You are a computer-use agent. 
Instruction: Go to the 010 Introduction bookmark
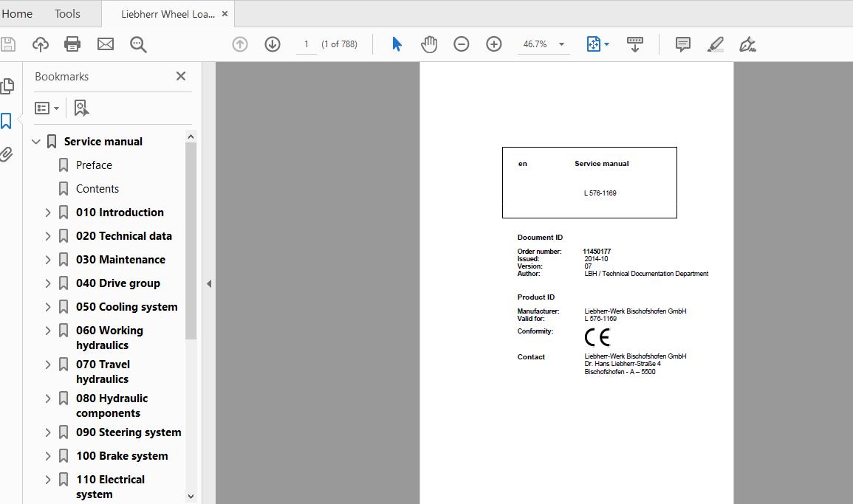pyautogui.click(x=120, y=213)
